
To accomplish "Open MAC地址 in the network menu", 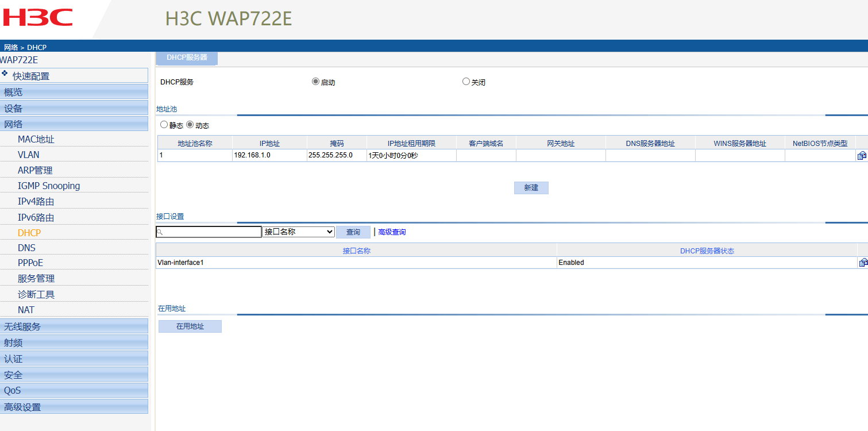I will (x=36, y=139).
